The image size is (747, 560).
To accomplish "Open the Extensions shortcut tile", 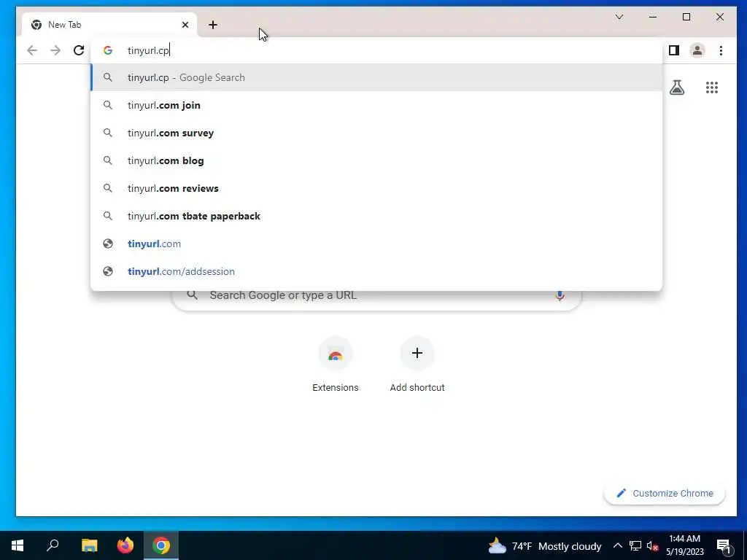I will (336, 365).
